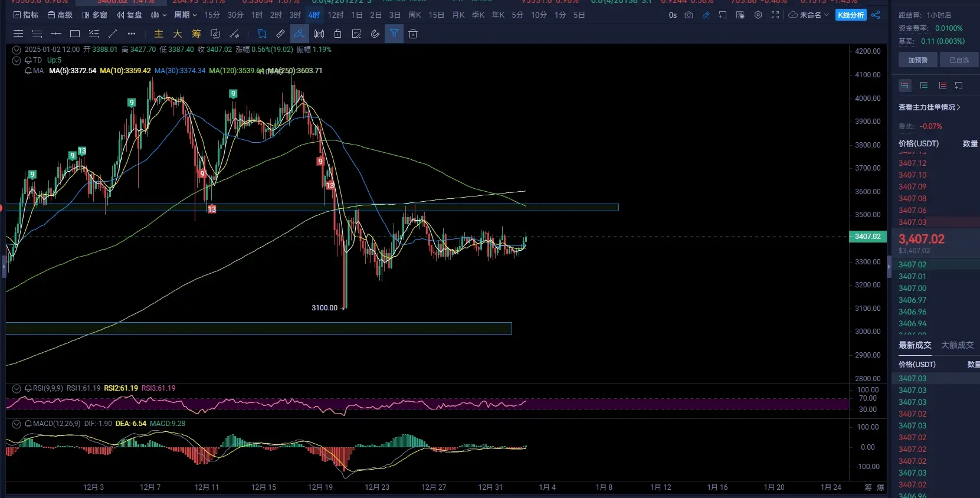Take a chart screenshot with camera icon
Image resolution: width=980 pixels, height=498 pixels.
point(689,15)
